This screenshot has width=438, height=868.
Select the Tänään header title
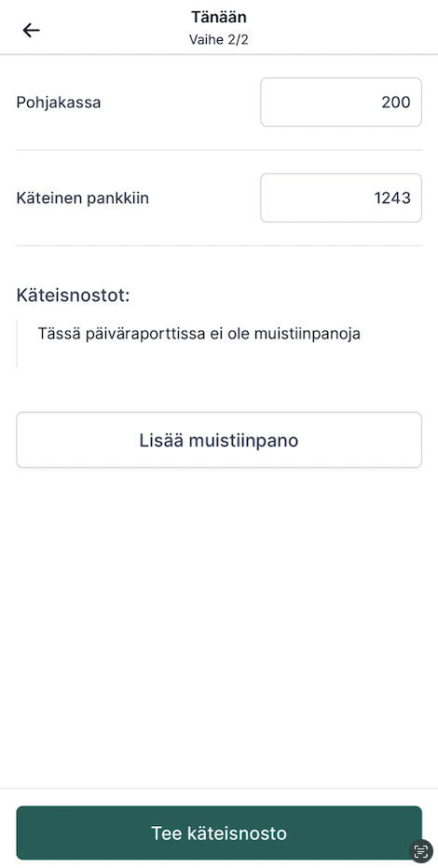click(219, 17)
